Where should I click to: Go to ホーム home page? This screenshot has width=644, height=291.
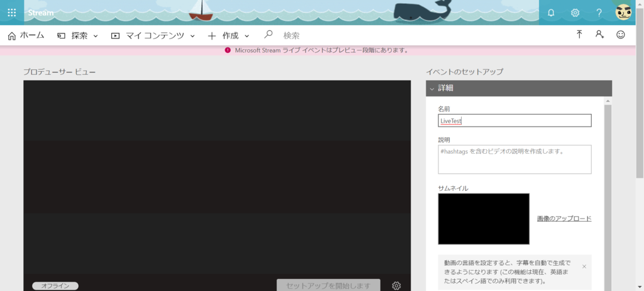tap(26, 36)
